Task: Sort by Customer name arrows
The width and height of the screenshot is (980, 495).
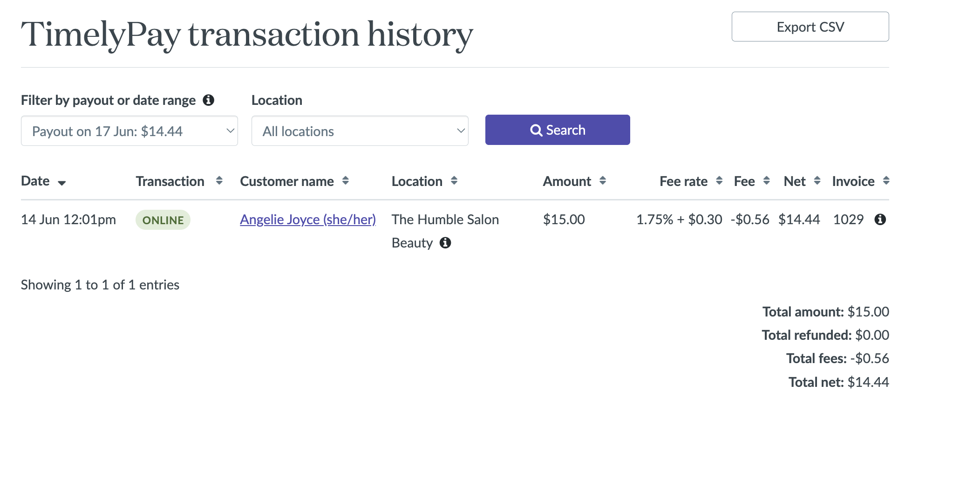Action: 345,181
